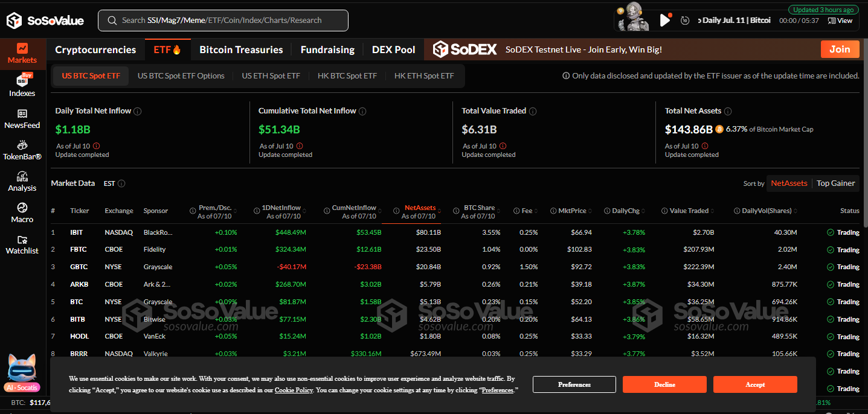This screenshot has height=414, width=868.
Task: Open the IBIT ticker row
Action: click(x=455, y=232)
